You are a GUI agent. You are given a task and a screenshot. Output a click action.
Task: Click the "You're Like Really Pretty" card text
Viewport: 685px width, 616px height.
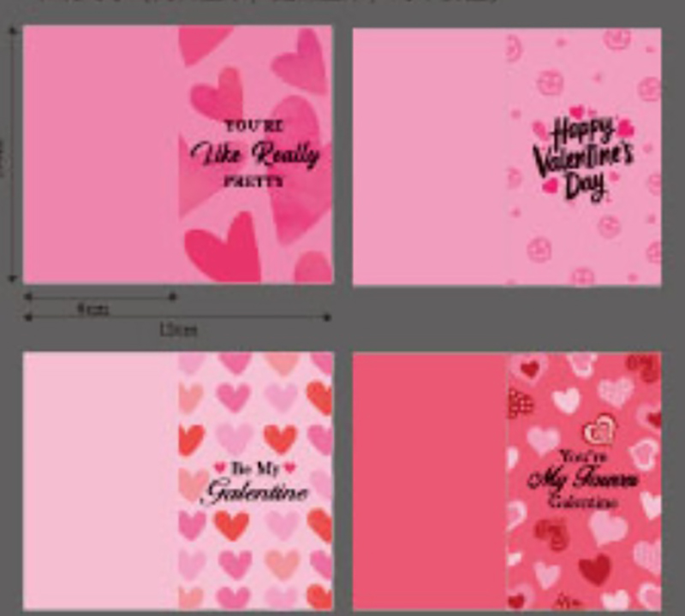[254, 153]
